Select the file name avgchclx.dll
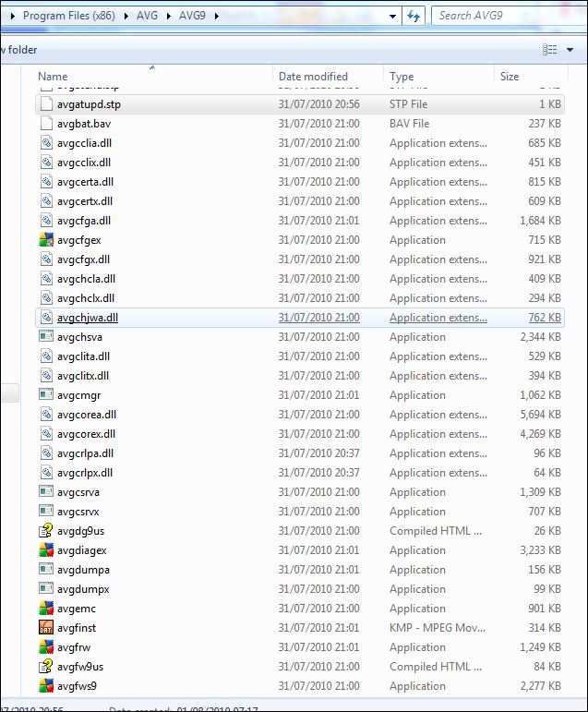Image resolution: width=588 pixels, height=712 pixels. point(86,298)
